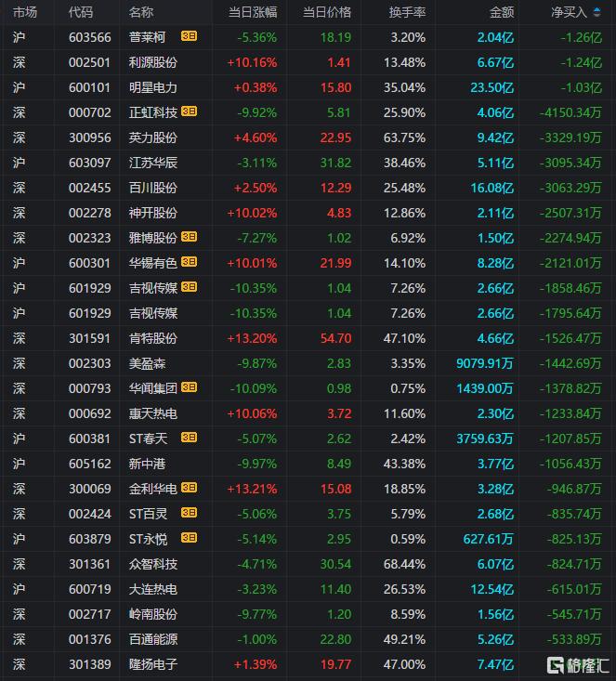Click net buy value -533.89万
Image resolution: width=616 pixels, height=681 pixels.
pos(574,640)
